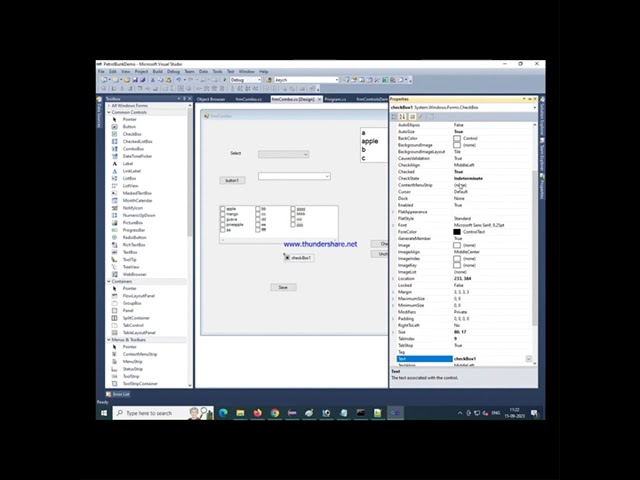
Task: Select the CheckBox control in Toolbox
Action: click(132, 134)
